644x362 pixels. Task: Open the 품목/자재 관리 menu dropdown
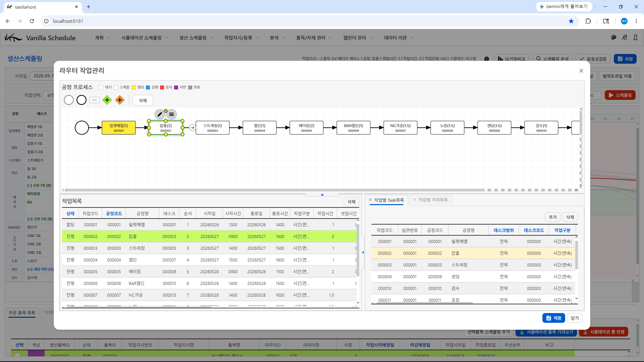(x=314, y=38)
